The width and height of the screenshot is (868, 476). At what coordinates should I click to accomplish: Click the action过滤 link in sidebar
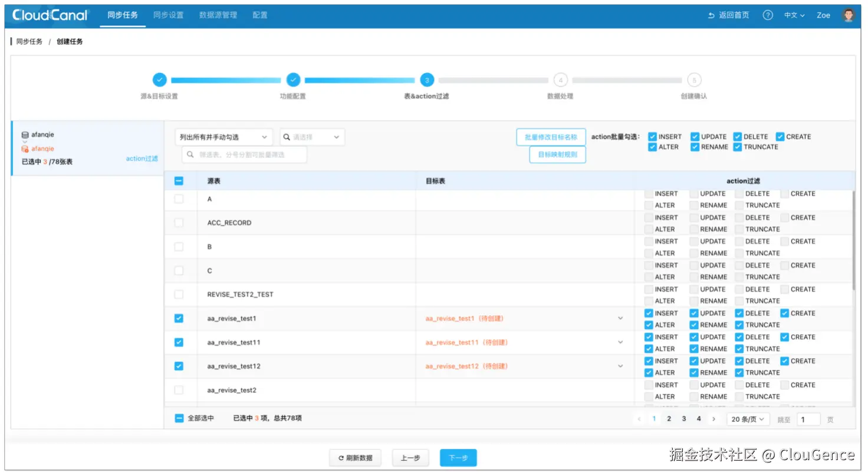tap(142, 159)
